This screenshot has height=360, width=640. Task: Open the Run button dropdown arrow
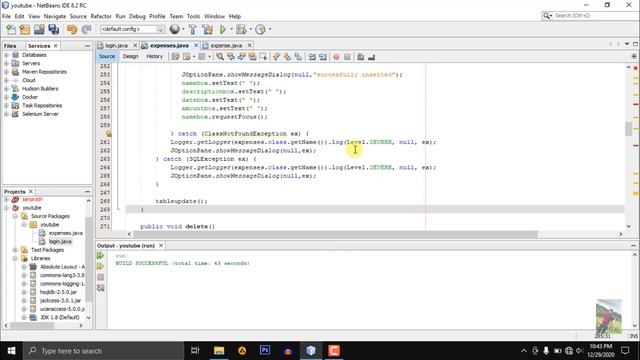tap(231, 29)
